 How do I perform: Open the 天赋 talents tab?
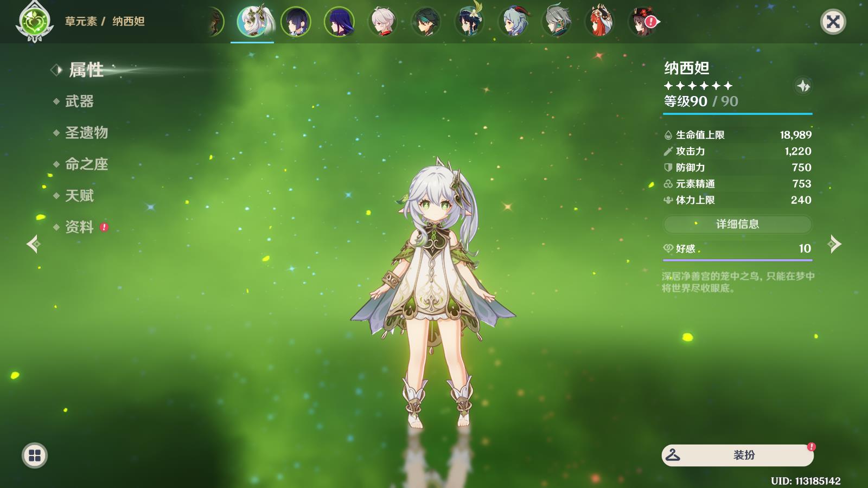coord(79,196)
